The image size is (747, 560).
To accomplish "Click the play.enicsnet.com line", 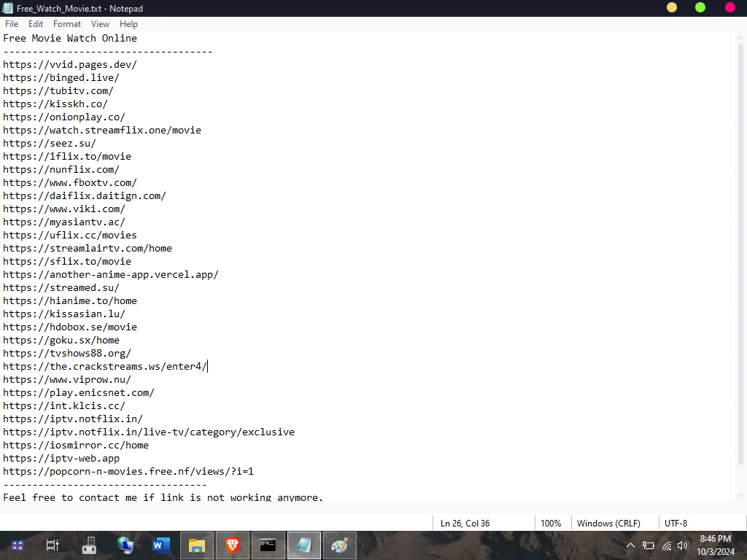I will pos(79,392).
